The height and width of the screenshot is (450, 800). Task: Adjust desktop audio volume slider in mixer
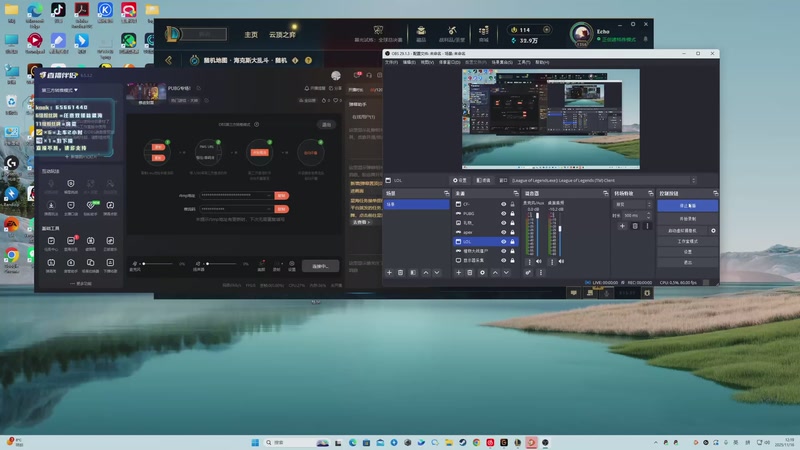click(x=560, y=234)
